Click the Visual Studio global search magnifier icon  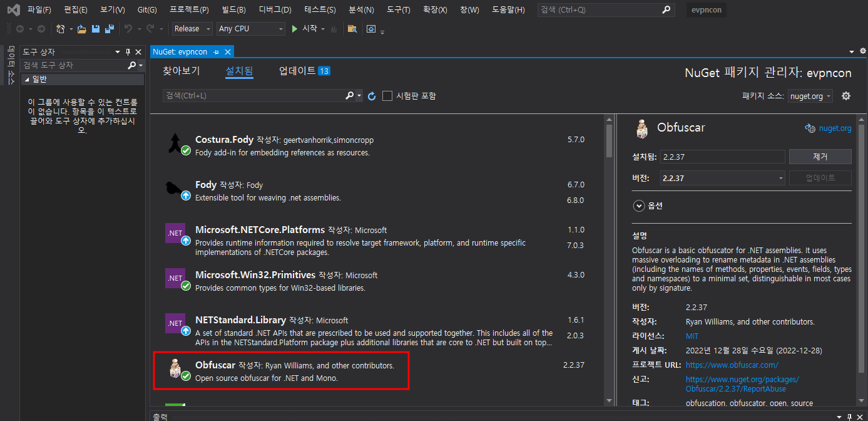[666, 9]
